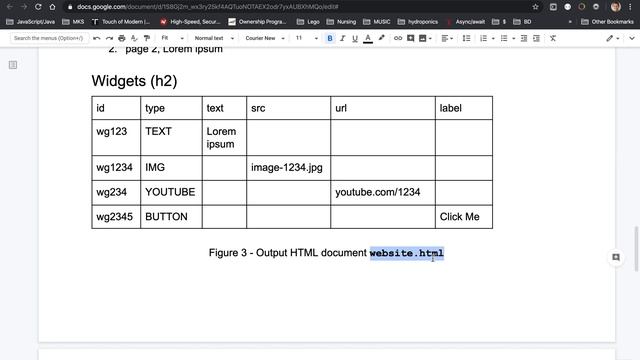Image resolution: width=640 pixels, height=360 pixels.
Task: Increase the paragraph indent
Action: click(536, 38)
